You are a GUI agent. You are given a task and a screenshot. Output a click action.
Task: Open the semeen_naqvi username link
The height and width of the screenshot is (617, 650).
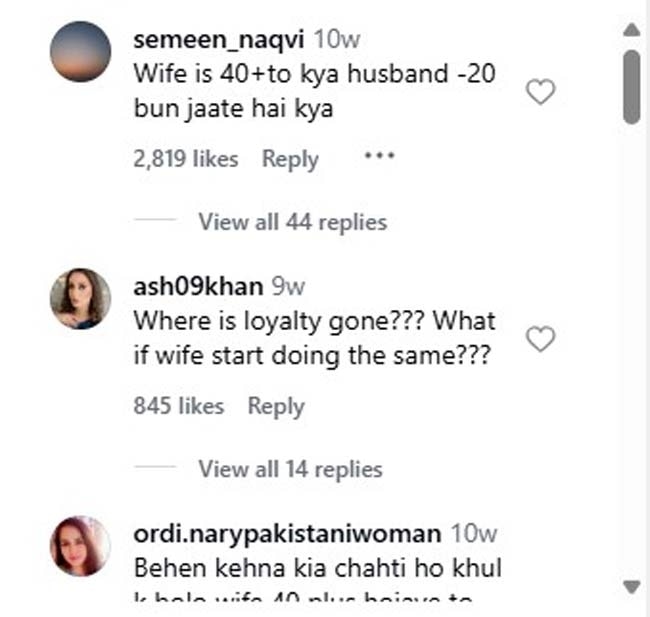coord(219,40)
